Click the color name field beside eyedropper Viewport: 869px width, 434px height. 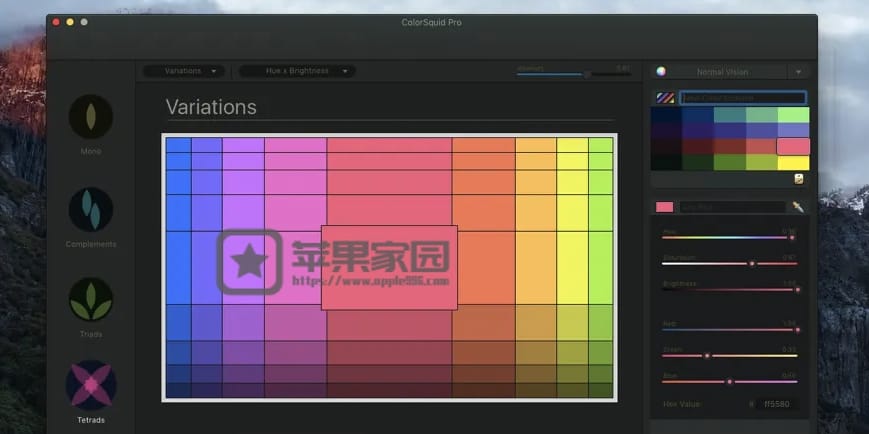click(x=733, y=207)
